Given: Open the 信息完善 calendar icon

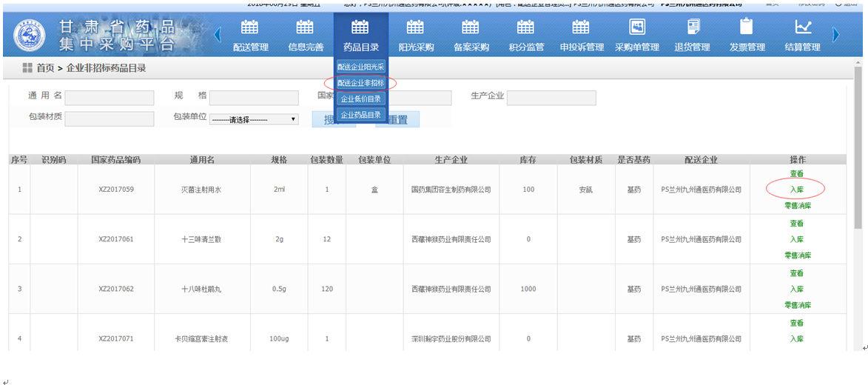Looking at the screenshot, I should coord(306,26).
